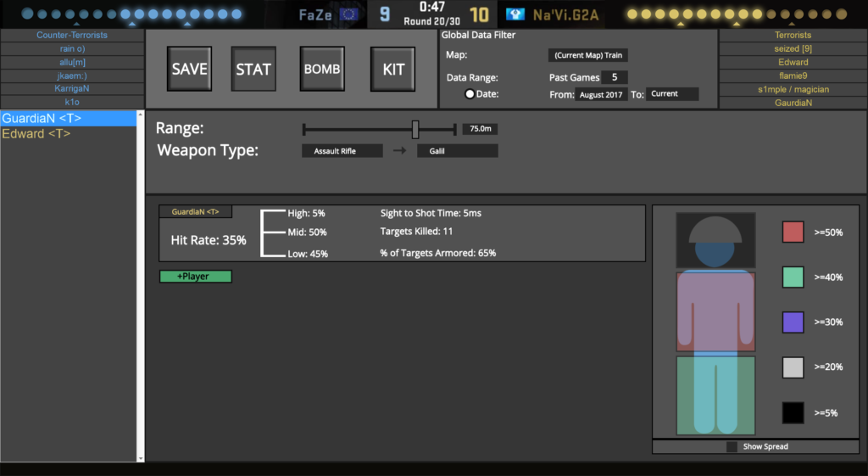Open the Galil weapon dropdown

pyautogui.click(x=457, y=151)
